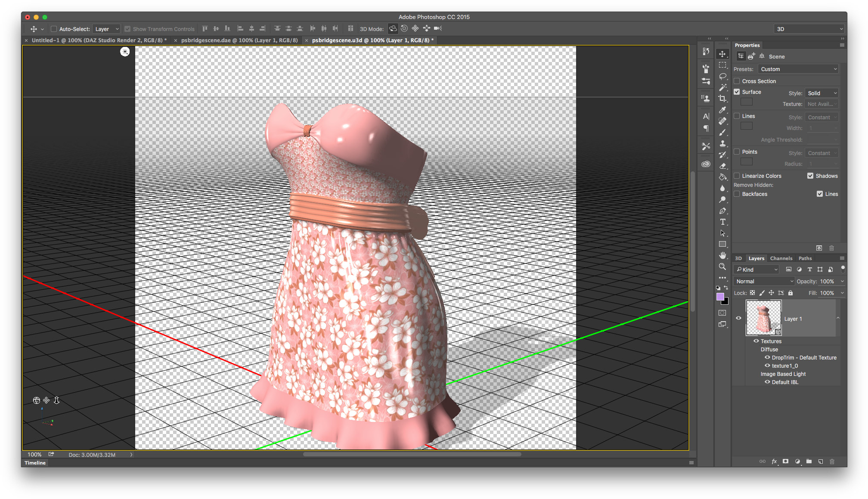Open the Surface Style dropdown showing Solid
This screenshot has height=499, width=868.
(822, 93)
